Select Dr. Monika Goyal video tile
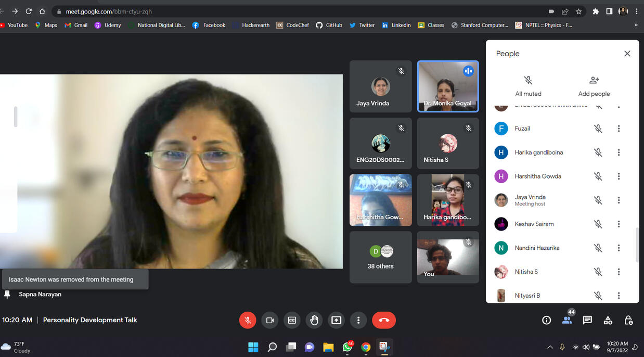Image resolution: width=644 pixels, height=357 pixels. (448, 86)
